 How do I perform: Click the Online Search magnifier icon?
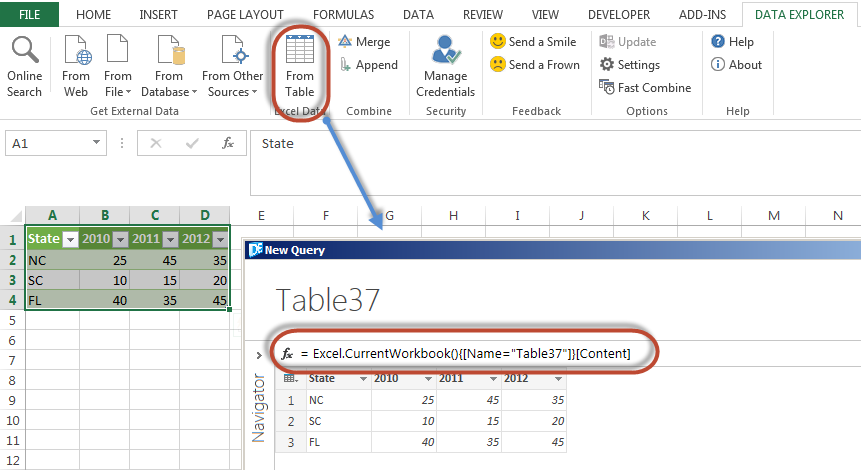[25, 49]
